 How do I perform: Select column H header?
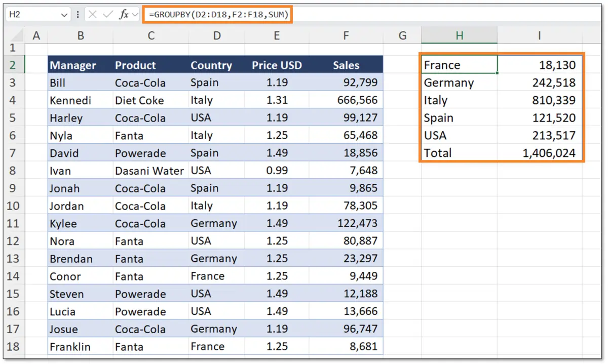459,35
